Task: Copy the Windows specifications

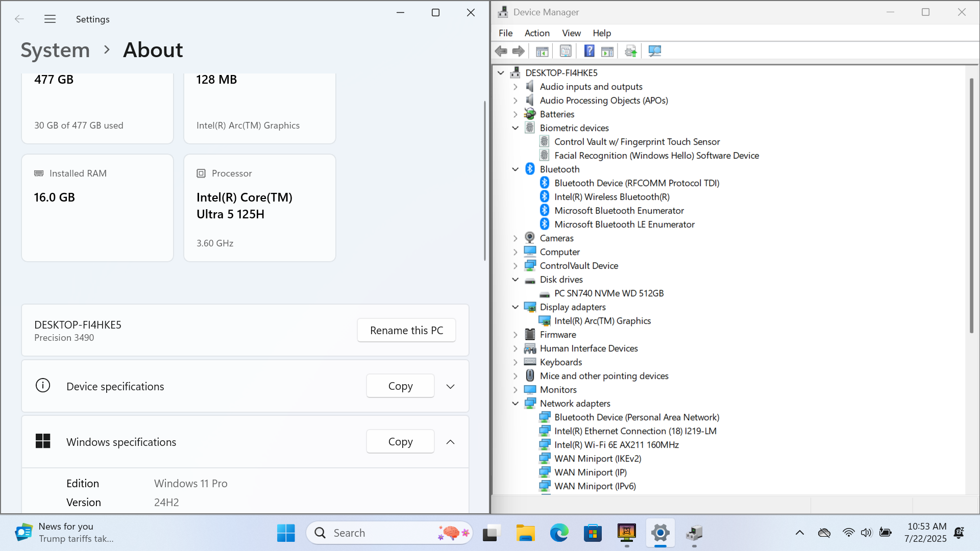Action: click(x=400, y=441)
